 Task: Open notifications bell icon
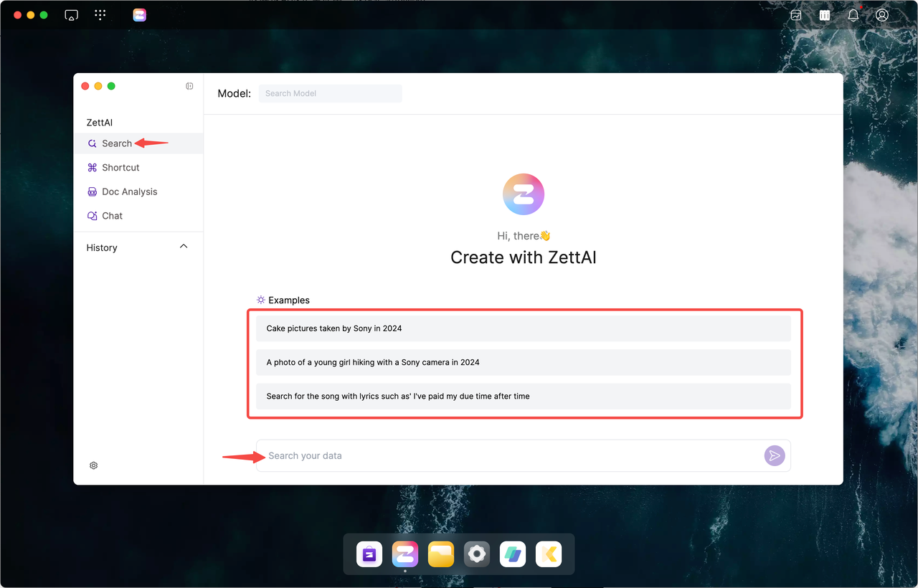pos(853,15)
